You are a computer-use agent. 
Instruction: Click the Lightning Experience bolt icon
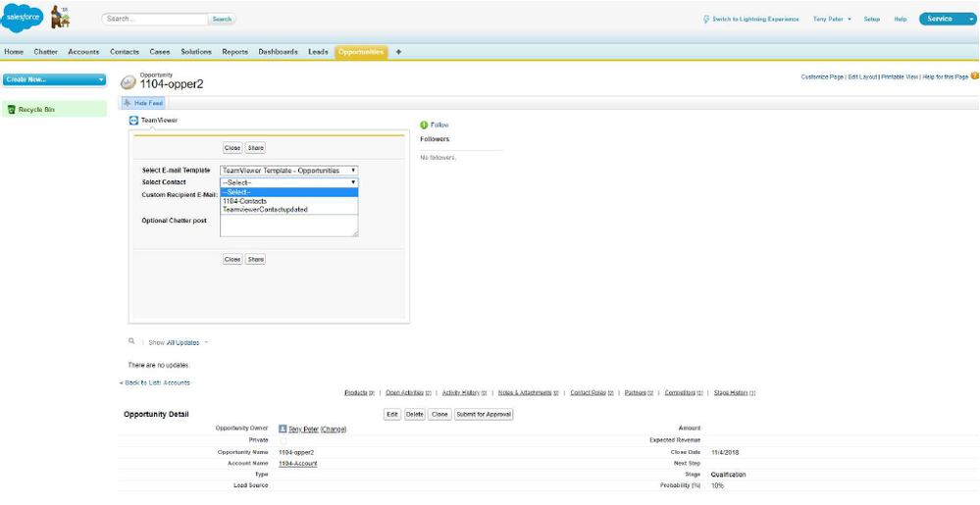pos(706,19)
